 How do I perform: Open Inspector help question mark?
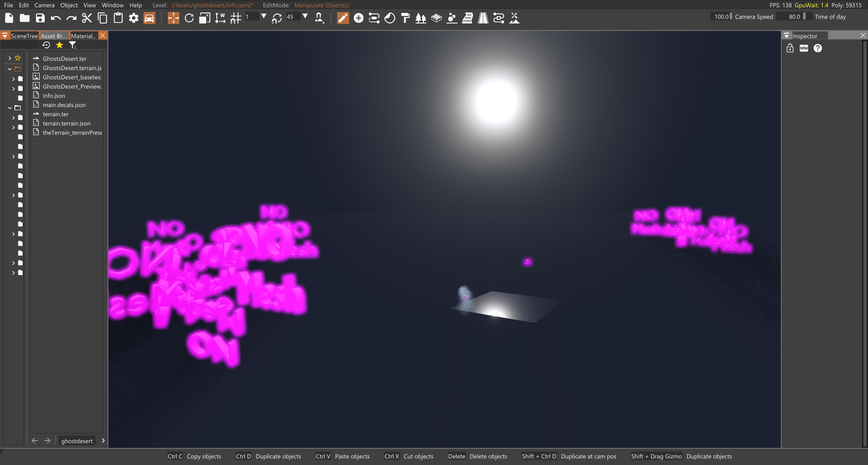[818, 48]
